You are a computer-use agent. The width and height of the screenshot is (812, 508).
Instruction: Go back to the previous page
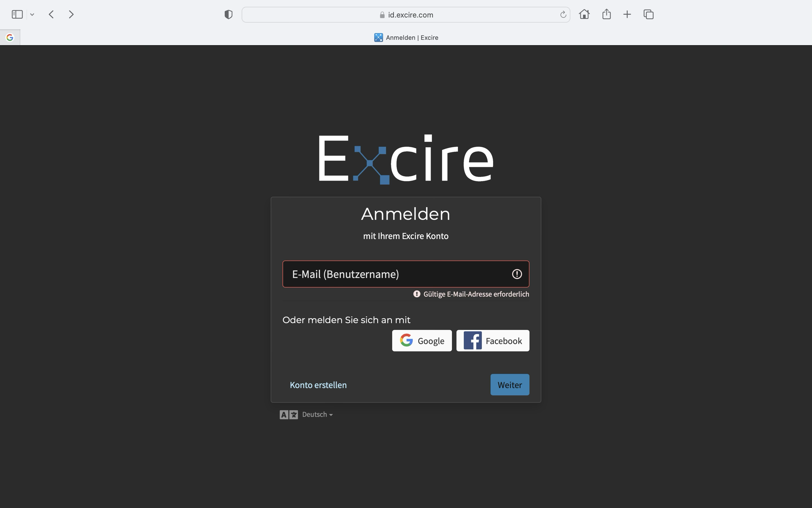point(51,14)
